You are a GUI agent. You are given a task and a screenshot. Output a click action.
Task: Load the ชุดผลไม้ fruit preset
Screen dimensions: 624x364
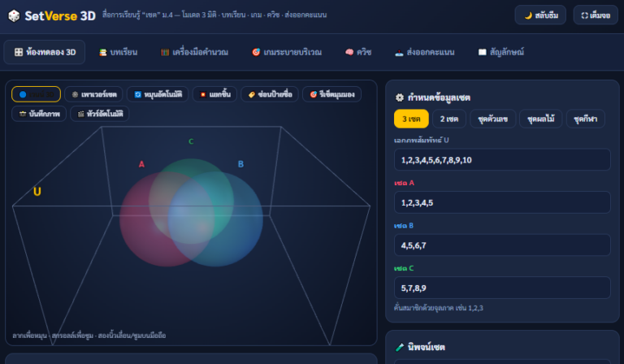coord(540,119)
